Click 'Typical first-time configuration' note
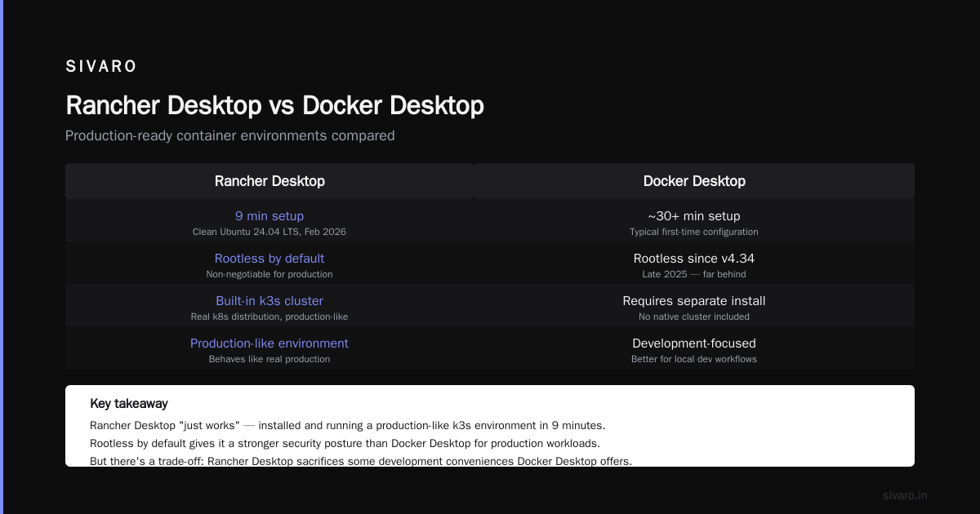Viewport: 980px width, 514px height. pyautogui.click(x=694, y=232)
